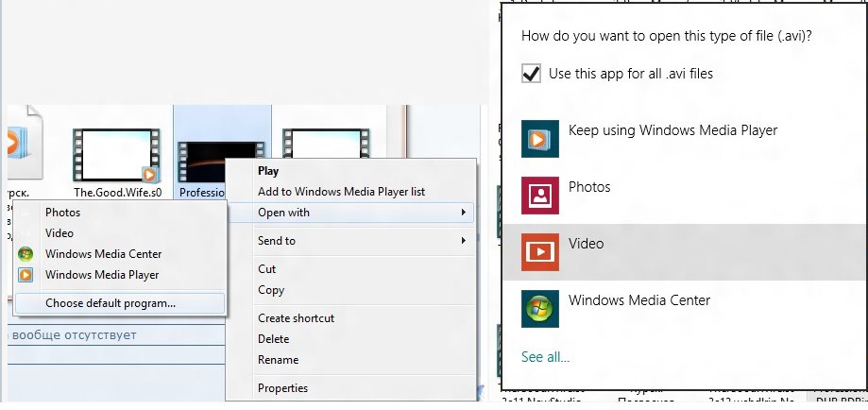Choose Video label in the app chooser
The width and height of the screenshot is (868, 410).
pyautogui.click(x=586, y=243)
